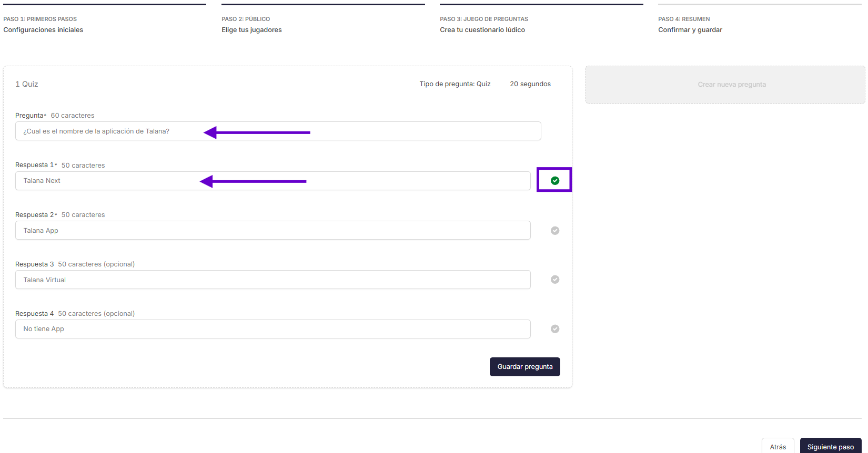Mark Talana App as the correct answer
Viewport: 868px width, 453px height.
pos(555,231)
